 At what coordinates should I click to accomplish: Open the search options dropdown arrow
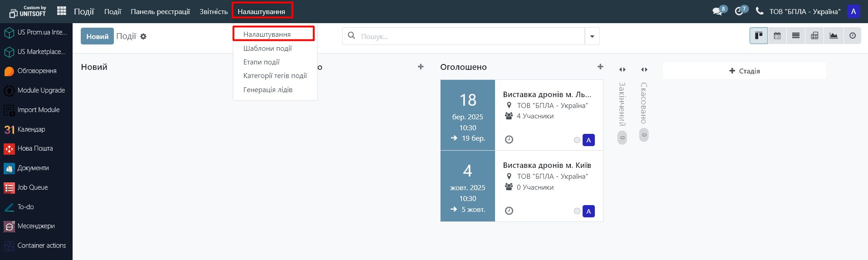click(592, 36)
